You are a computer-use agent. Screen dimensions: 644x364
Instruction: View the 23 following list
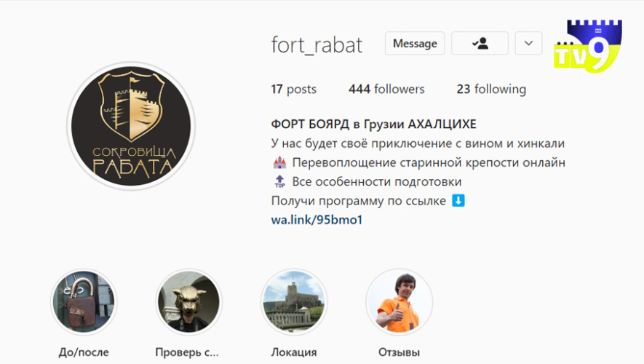[491, 89]
